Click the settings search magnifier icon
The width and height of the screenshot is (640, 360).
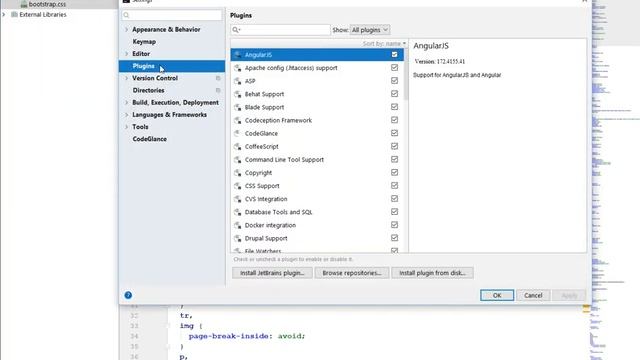coord(127,15)
